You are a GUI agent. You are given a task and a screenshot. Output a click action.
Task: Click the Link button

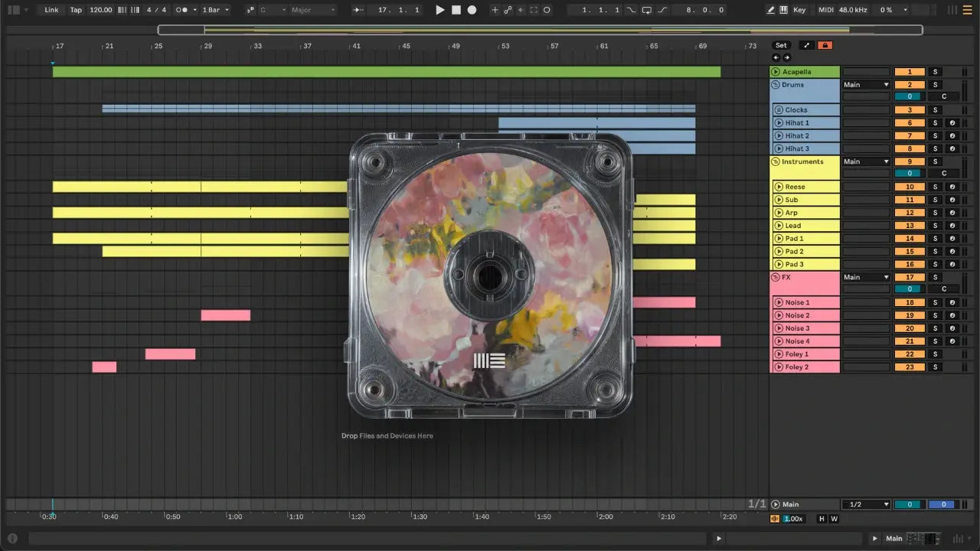pos(51,10)
